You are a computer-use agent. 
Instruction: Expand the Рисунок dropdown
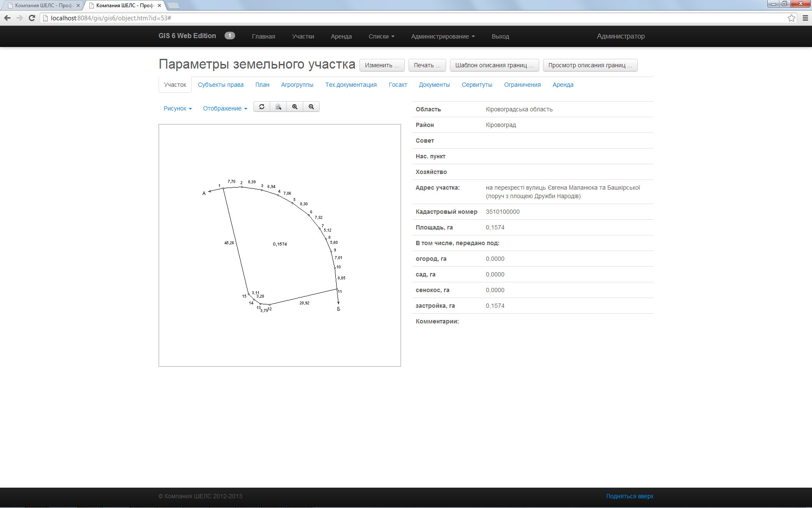178,108
